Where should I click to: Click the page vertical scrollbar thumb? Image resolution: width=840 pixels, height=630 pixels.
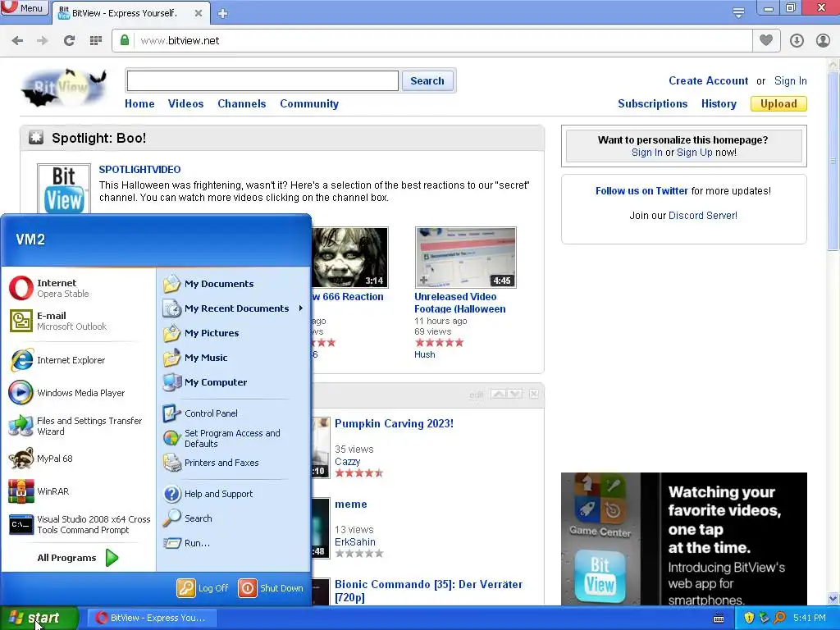(x=833, y=162)
